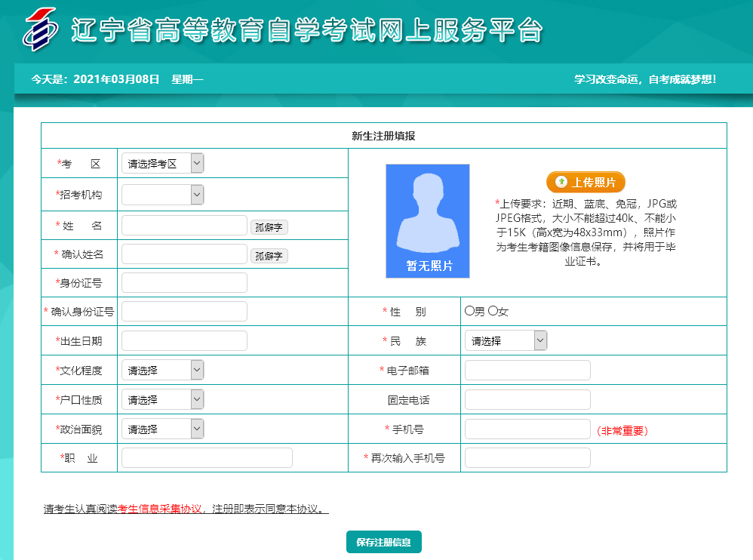Click the 电子邮箱 input field

(527, 370)
